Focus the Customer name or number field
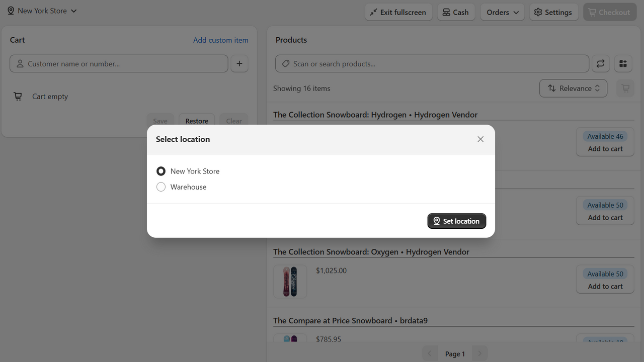The image size is (644, 362). (x=119, y=64)
